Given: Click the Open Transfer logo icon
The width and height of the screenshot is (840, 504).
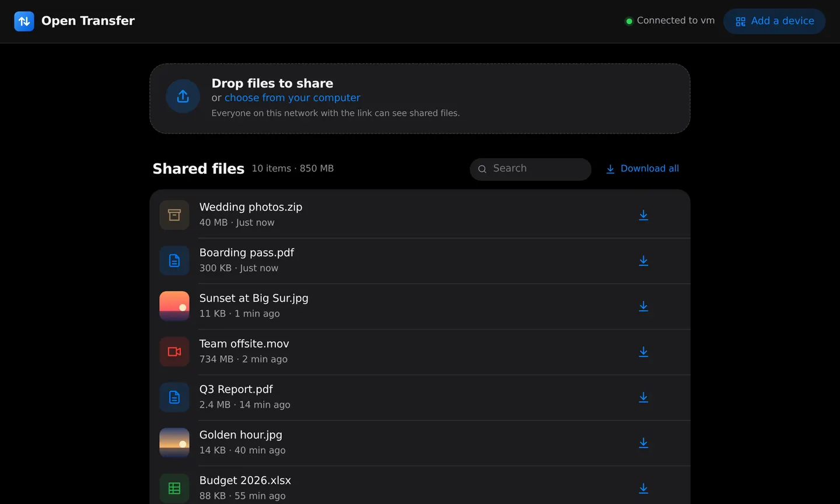Looking at the screenshot, I should pyautogui.click(x=24, y=21).
